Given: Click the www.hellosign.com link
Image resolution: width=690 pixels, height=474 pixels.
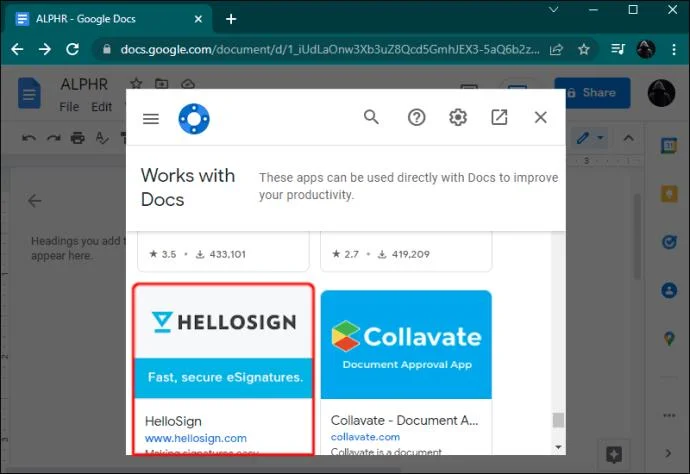Looking at the screenshot, I should pyautogui.click(x=196, y=438).
